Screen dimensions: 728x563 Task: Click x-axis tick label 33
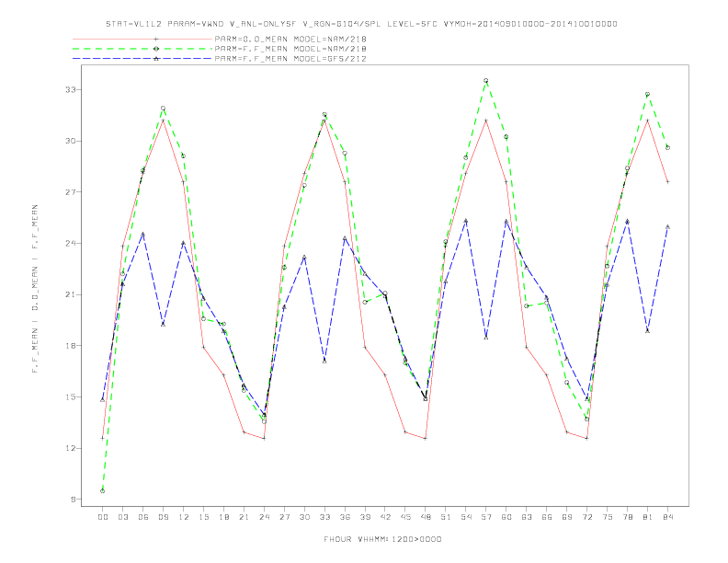[x=324, y=517]
